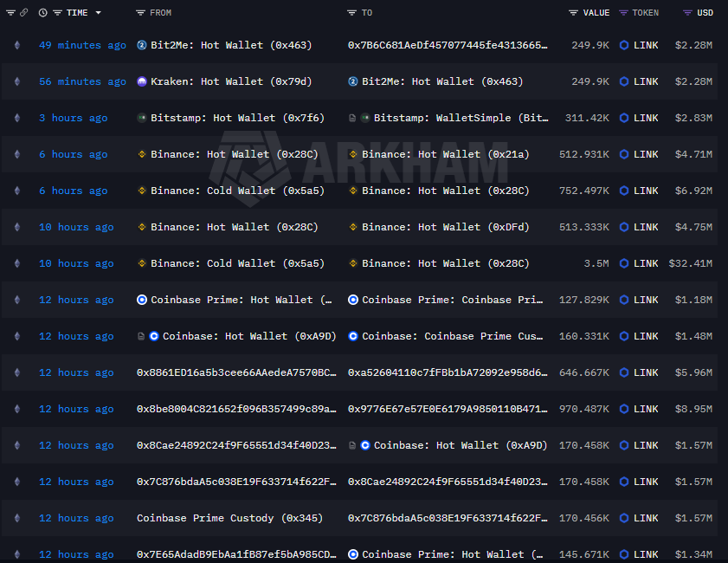This screenshot has height=563, width=728.
Task: Select the 311.42K value cell
Action: (x=587, y=118)
